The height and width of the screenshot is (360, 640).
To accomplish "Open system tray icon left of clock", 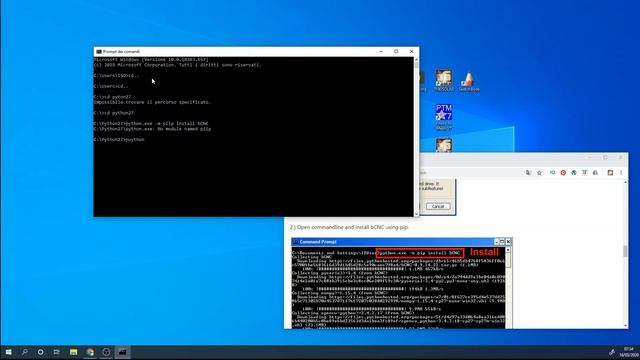I will coord(611,352).
